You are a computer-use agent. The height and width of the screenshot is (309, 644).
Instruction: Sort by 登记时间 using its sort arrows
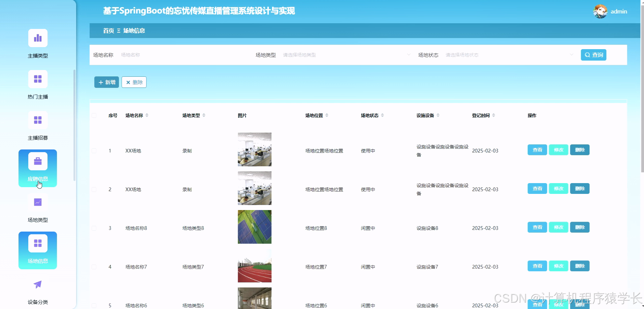494,115
